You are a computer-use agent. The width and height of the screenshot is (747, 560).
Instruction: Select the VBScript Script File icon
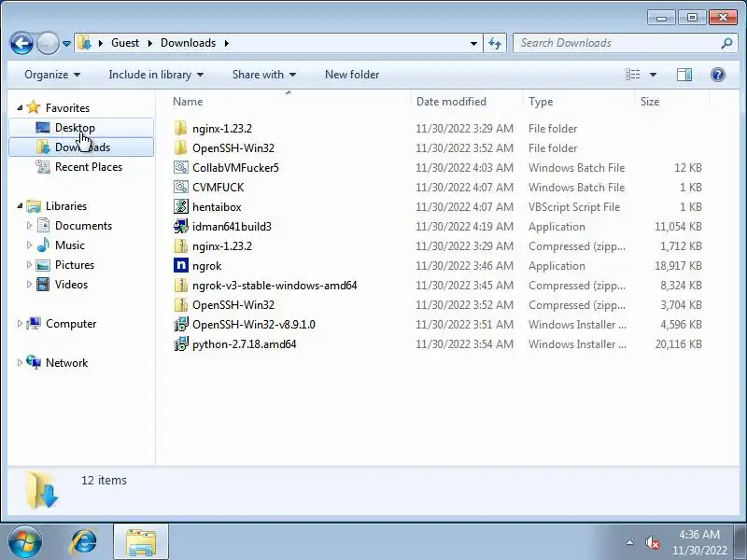[180, 206]
